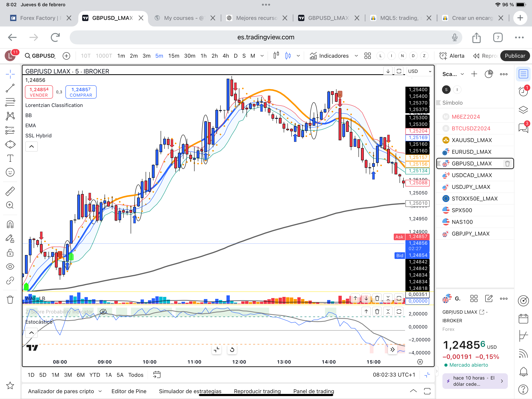The image size is (532, 399).
Task: Add a symbol to the watchlist
Action: 474,74
